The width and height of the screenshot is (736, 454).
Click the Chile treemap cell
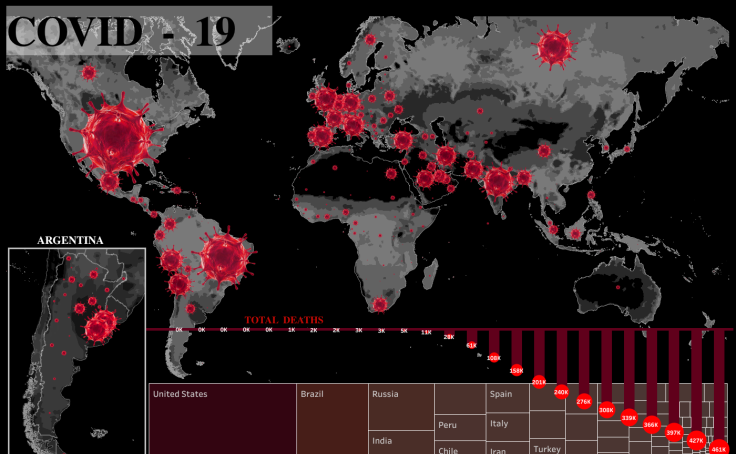point(460,447)
